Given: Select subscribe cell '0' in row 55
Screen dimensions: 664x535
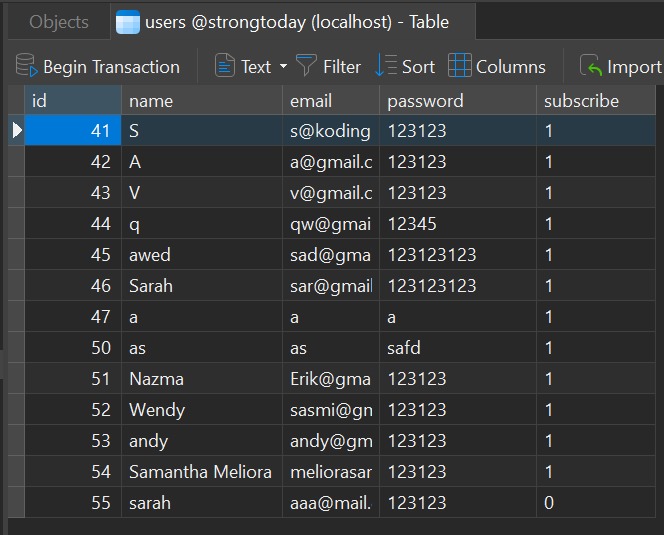Looking at the screenshot, I should [x=596, y=503].
